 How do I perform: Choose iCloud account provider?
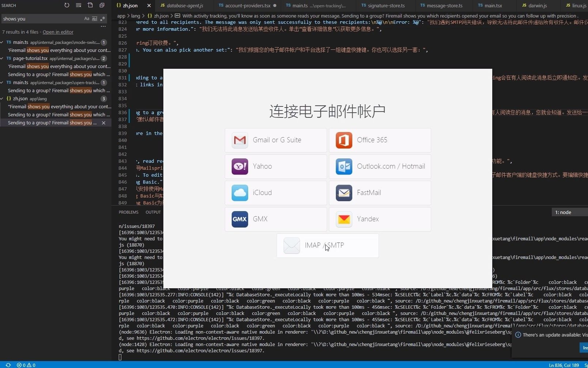pyautogui.click(x=276, y=193)
